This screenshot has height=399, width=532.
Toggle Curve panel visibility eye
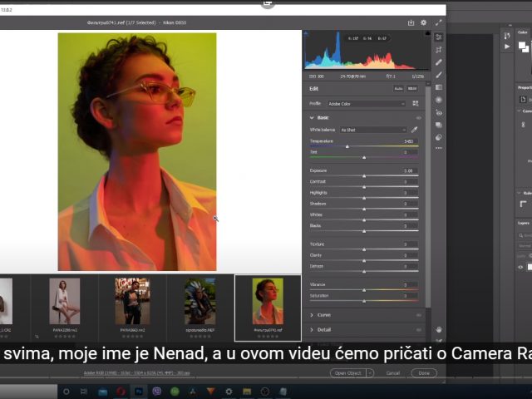tap(419, 315)
